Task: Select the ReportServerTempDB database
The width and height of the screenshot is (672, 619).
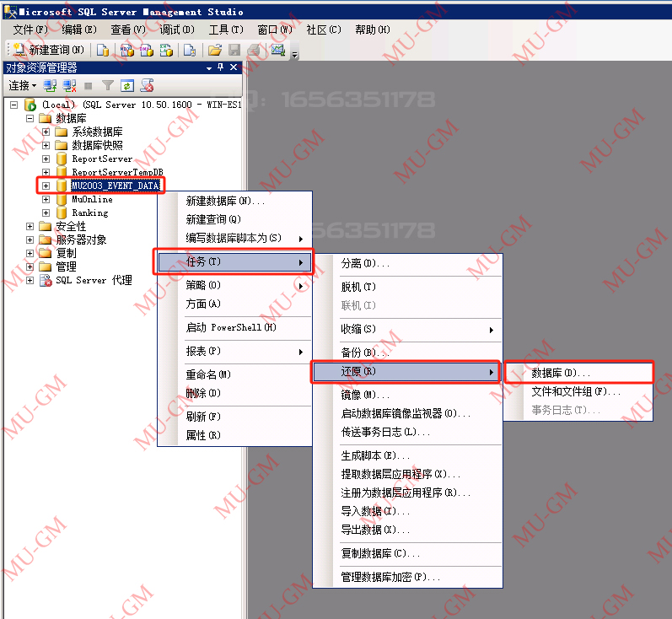Action: (117, 172)
